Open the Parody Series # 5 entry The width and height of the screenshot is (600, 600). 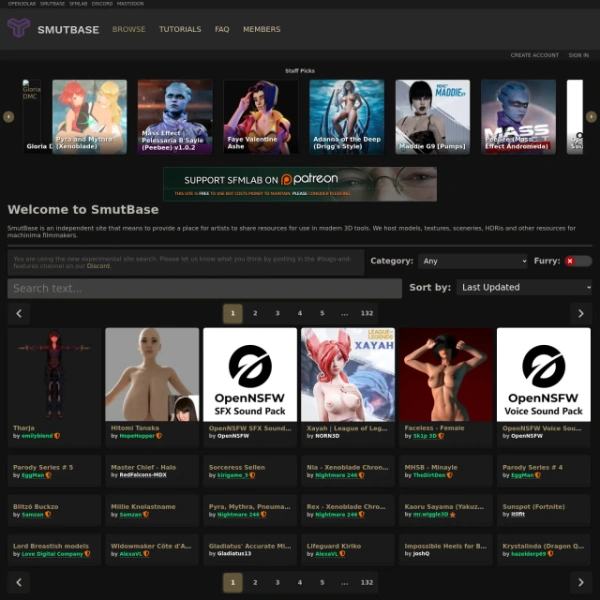point(43,468)
